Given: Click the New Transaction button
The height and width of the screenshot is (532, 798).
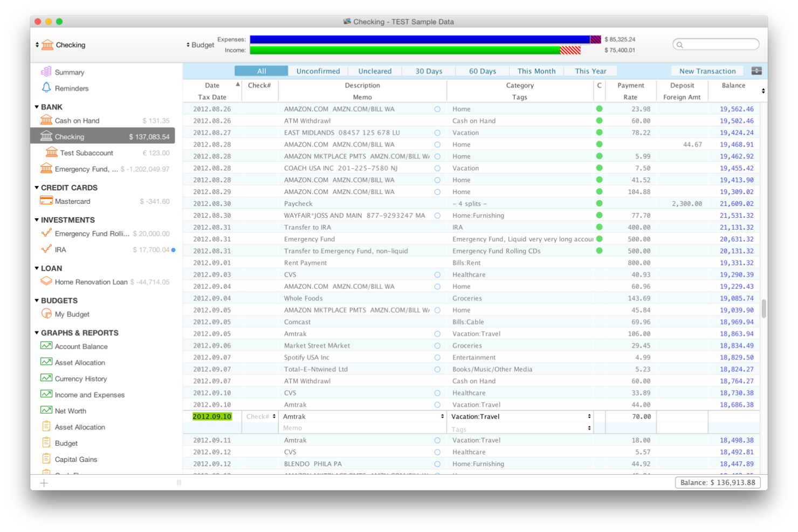Looking at the screenshot, I should tap(707, 71).
